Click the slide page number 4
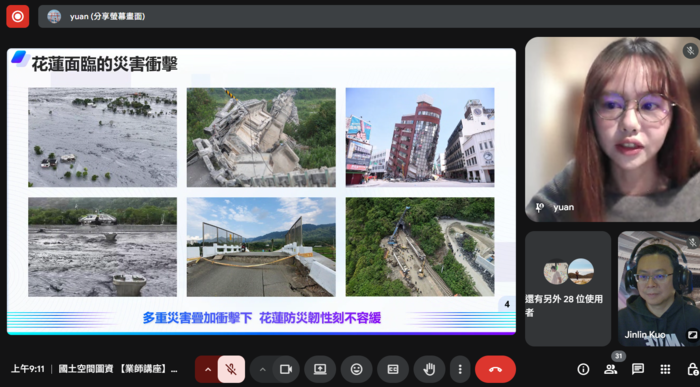 (507, 304)
